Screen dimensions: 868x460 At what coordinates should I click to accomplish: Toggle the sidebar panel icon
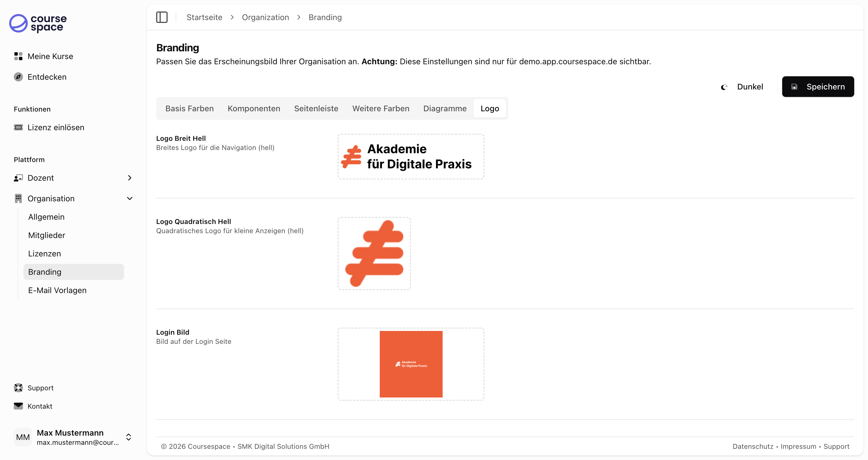(162, 17)
